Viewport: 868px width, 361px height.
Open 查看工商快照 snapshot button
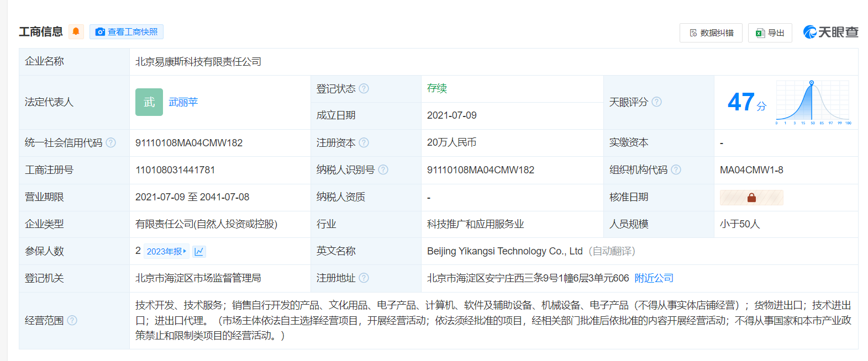click(x=127, y=32)
